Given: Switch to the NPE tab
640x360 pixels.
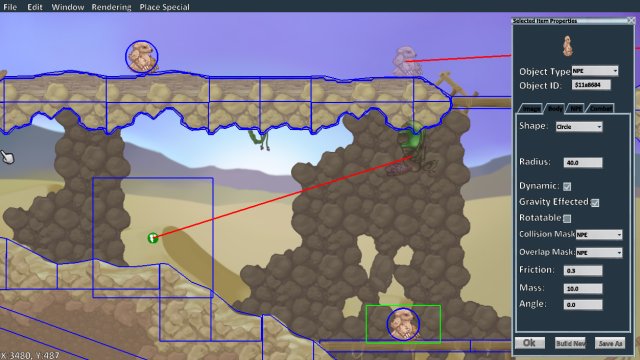Looking at the screenshot, I should (x=576, y=108).
